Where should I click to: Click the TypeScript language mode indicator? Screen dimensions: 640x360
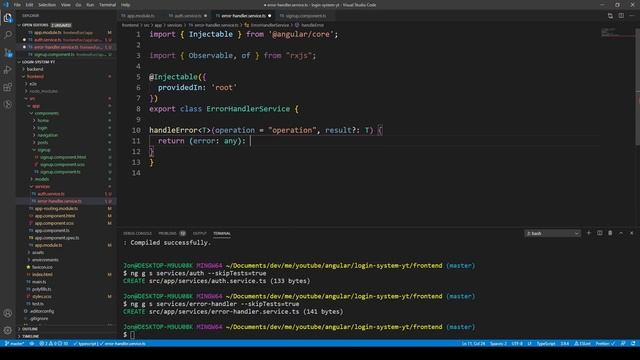point(546,344)
